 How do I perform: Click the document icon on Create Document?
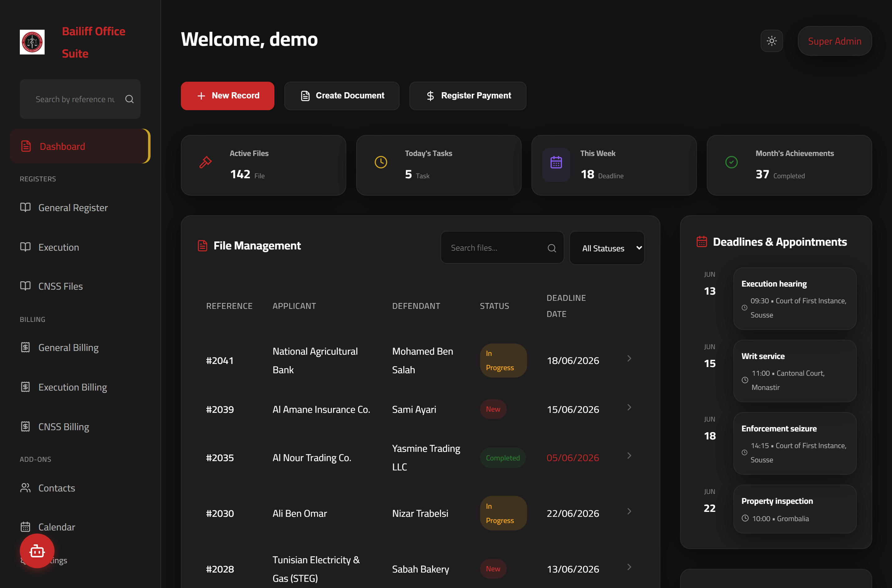305,96
